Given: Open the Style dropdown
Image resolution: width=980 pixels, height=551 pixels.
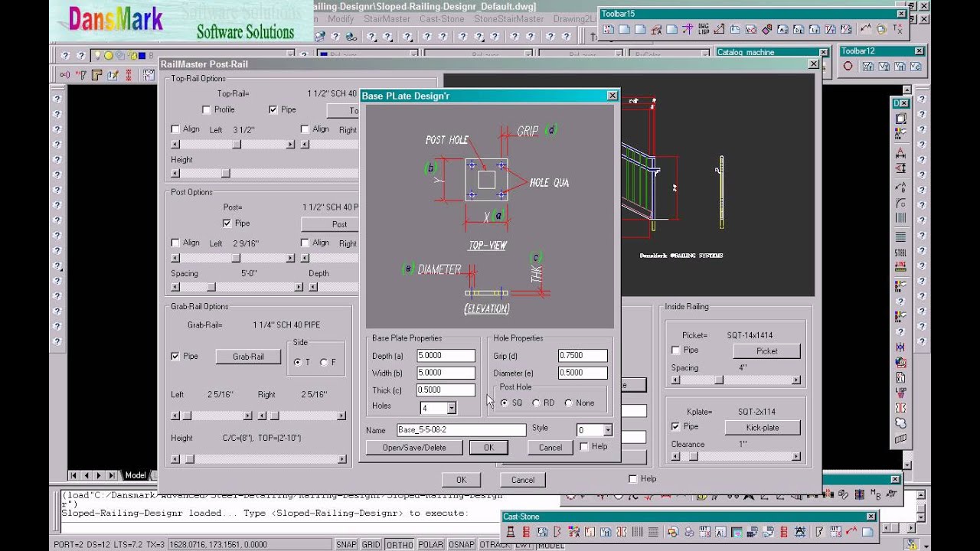Looking at the screenshot, I should [607, 431].
